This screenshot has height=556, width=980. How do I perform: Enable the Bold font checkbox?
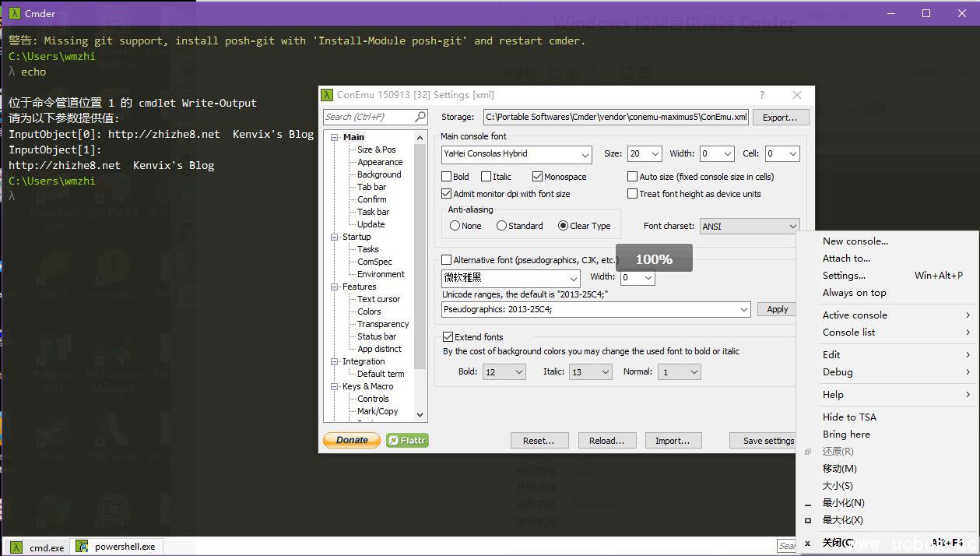(x=447, y=177)
